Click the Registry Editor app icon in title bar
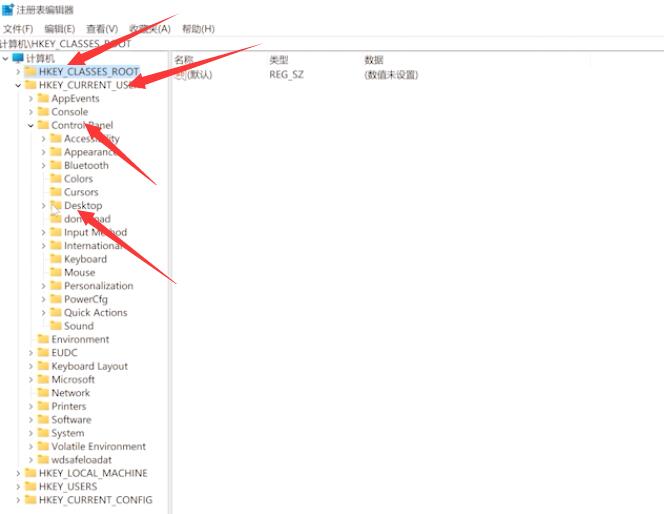 point(8,10)
